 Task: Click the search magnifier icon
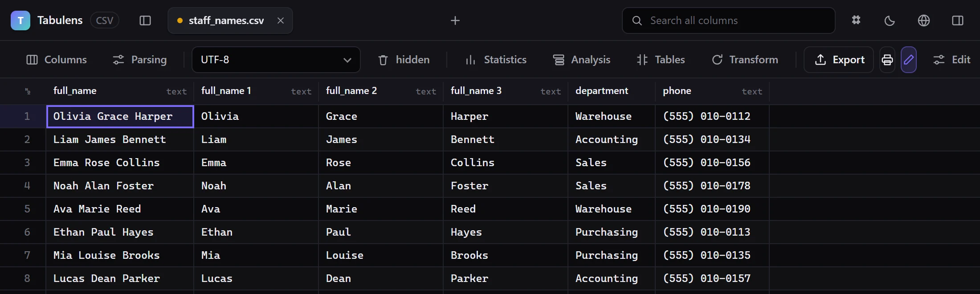(x=637, y=20)
